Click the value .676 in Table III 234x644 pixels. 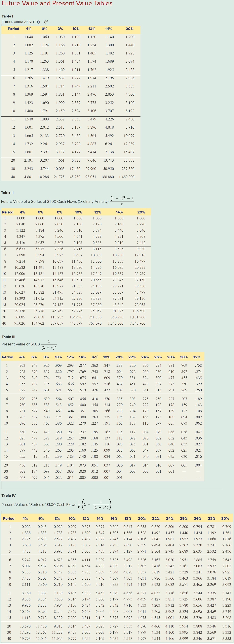[22, 423]
